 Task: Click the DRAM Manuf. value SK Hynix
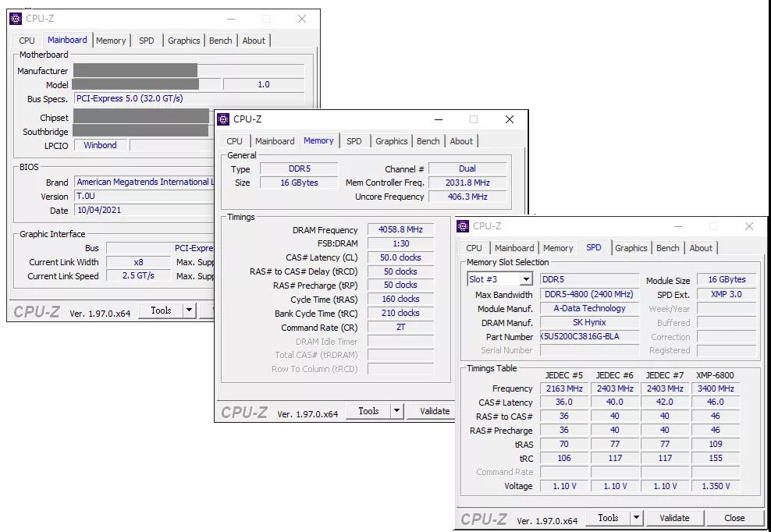(x=589, y=322)
